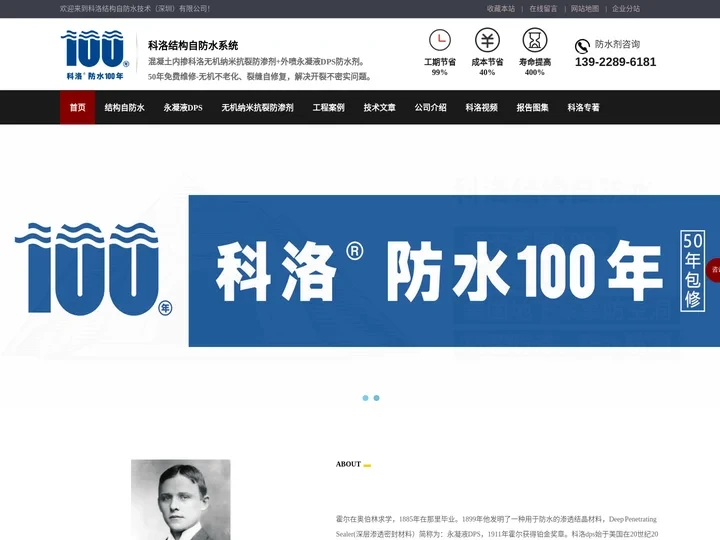Open the red consultation widget at right edge
This screenshot has height=540, width=720.
click(x=713, y=270)
